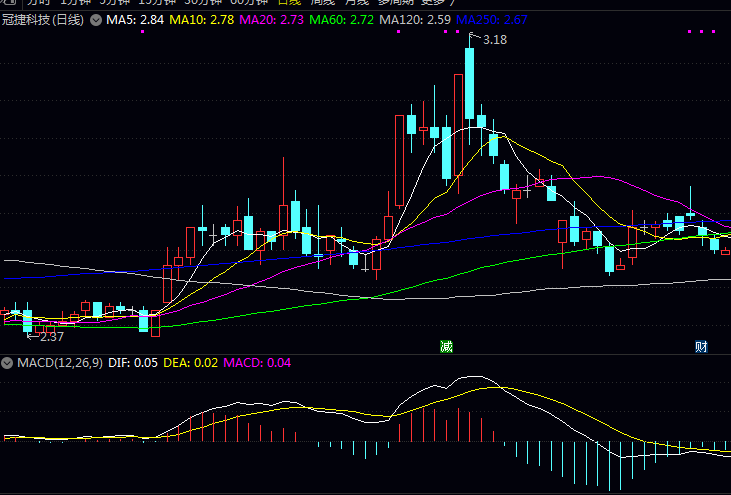
Task: Select the MACD(12,26,9) indicator name
Action: click(x=58, y=362)
